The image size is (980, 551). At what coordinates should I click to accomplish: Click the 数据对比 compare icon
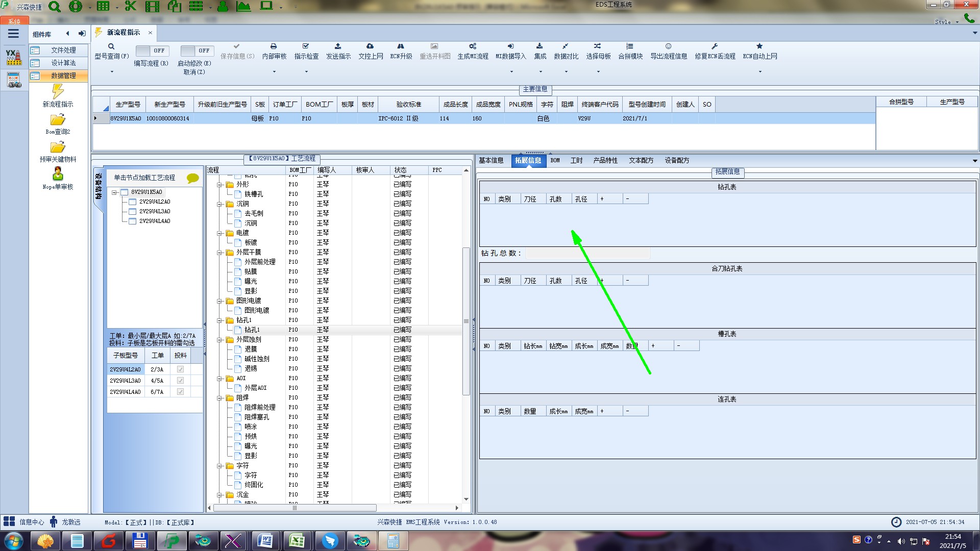point(566,46)
